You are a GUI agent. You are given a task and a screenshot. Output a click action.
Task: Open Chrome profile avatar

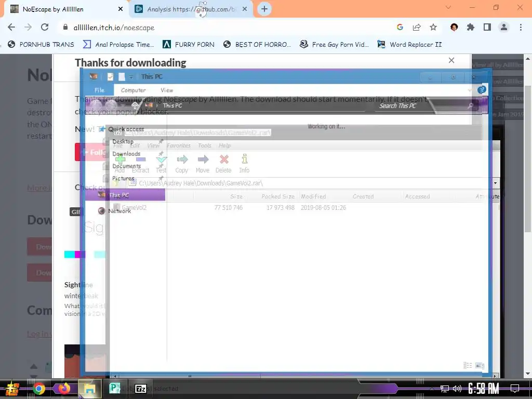504,27
